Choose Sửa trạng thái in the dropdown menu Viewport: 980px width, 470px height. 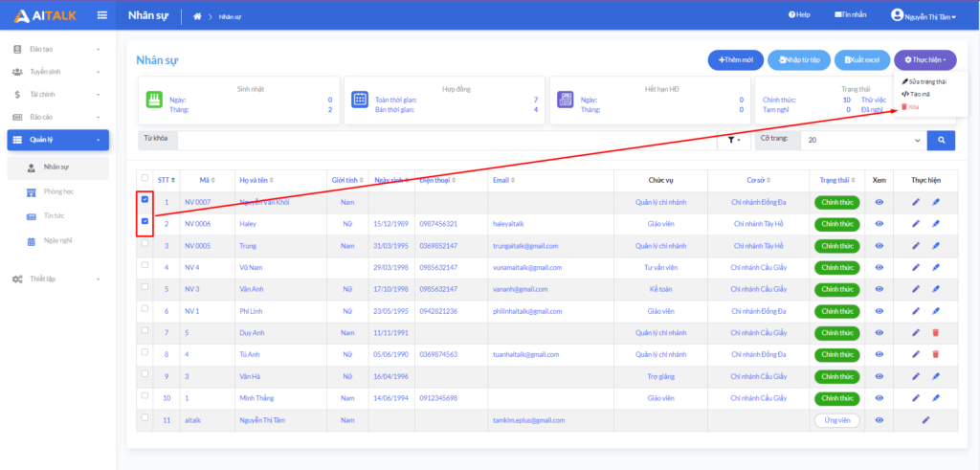pyautogui.click(x=922, y=81)
